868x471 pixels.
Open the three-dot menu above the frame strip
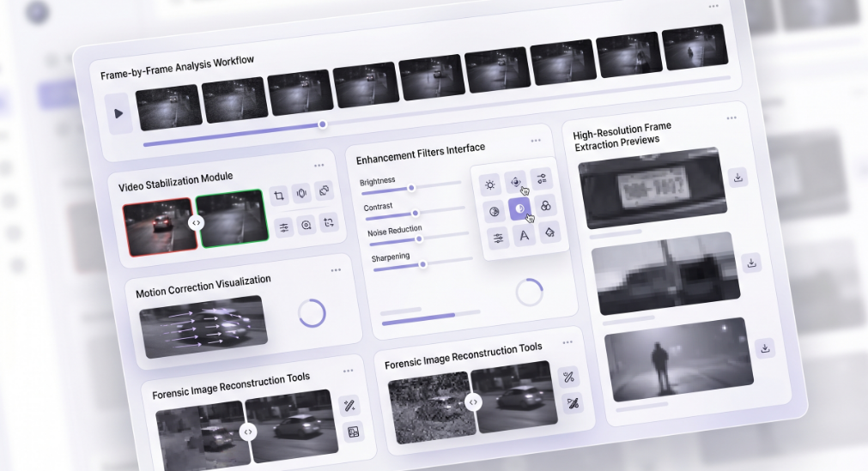click(713, 6)
